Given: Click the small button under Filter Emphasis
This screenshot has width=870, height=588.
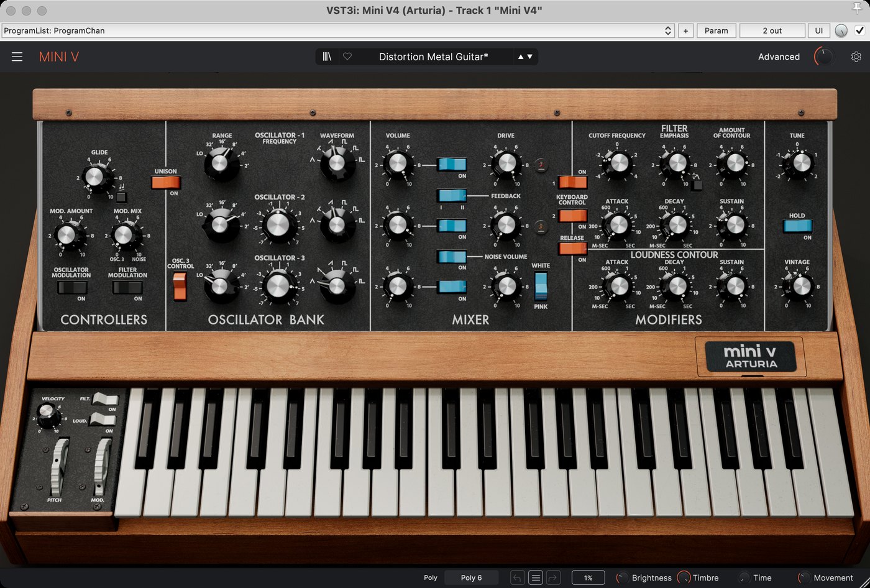Looking at the screenshot, I should point(697,185).
